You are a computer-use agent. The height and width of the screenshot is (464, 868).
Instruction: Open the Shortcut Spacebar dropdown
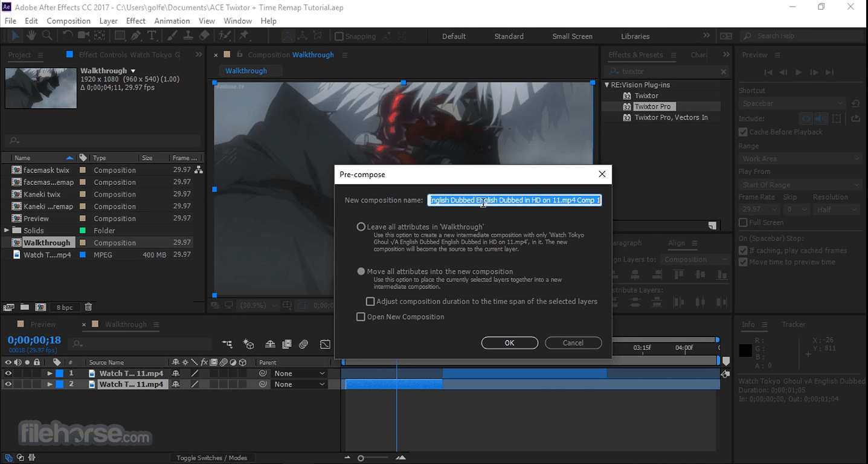(x=792, y=103)
